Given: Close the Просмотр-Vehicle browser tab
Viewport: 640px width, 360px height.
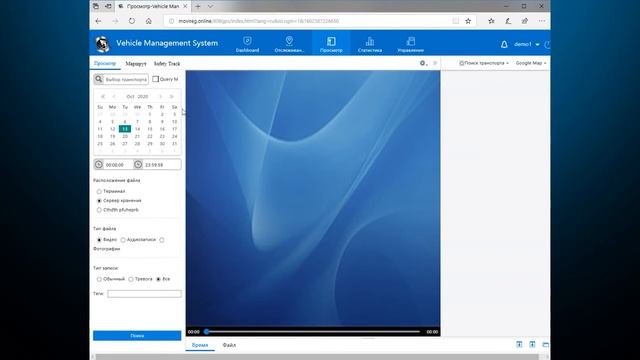Looking at the screenshot, I should tap(185, 7).
